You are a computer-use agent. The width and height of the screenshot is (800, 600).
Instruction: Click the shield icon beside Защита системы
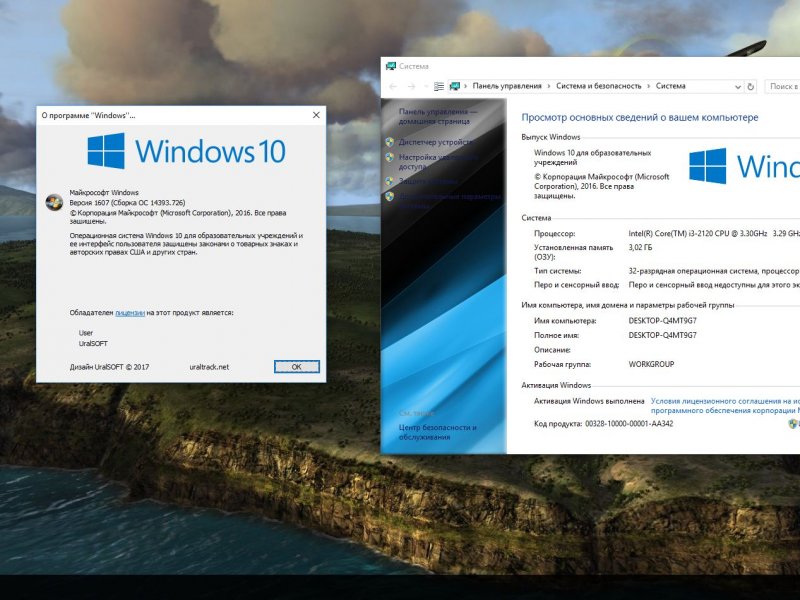(390, 181)
